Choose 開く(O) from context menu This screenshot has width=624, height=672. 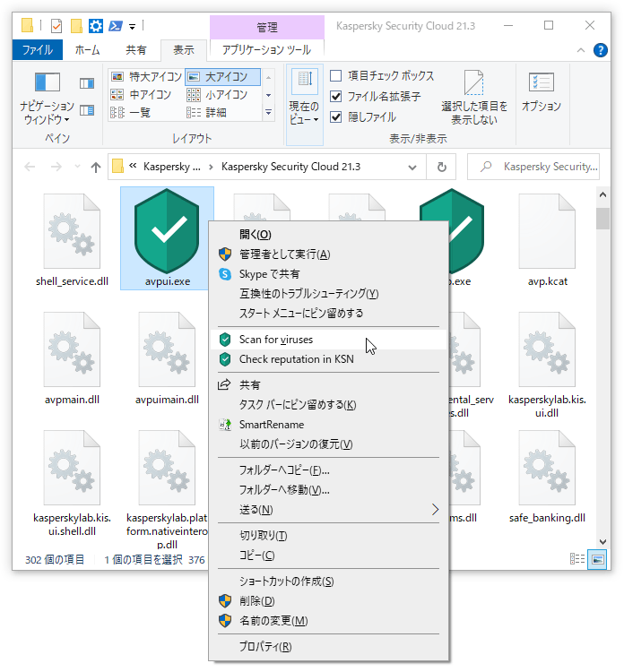click(x=328, y=235)
